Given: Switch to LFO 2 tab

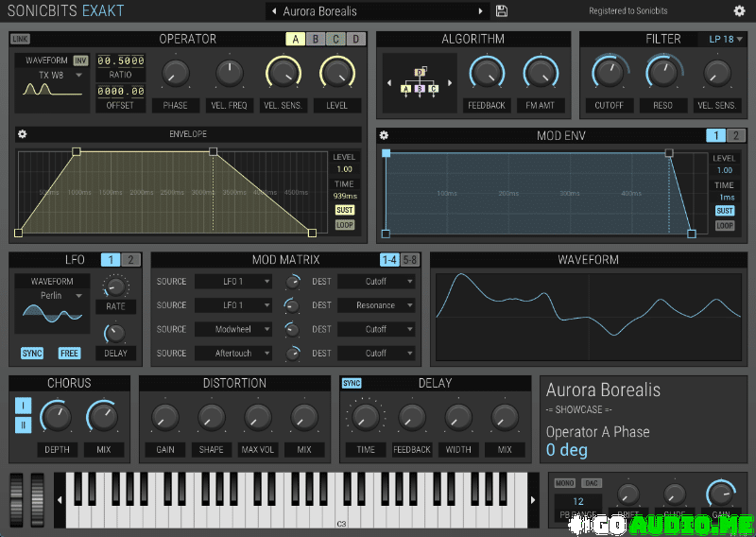Looking at the screenshot, I should point(130,260).
